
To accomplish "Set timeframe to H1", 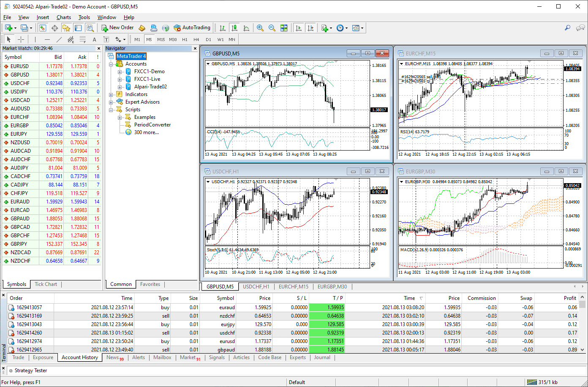I will point(185,39).
